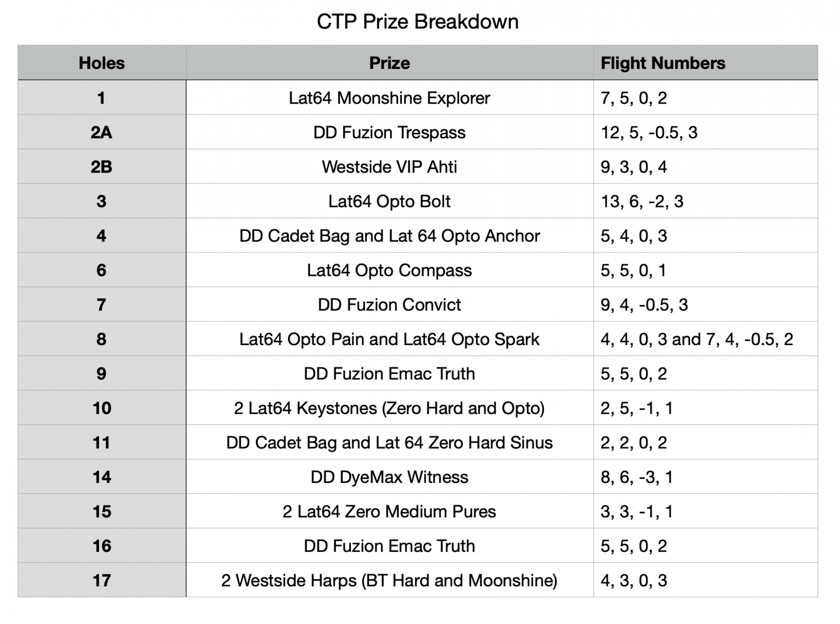840x624 pixels.
Task: Click the CTP Prize Breakdown title
Action: click(417, 22)
